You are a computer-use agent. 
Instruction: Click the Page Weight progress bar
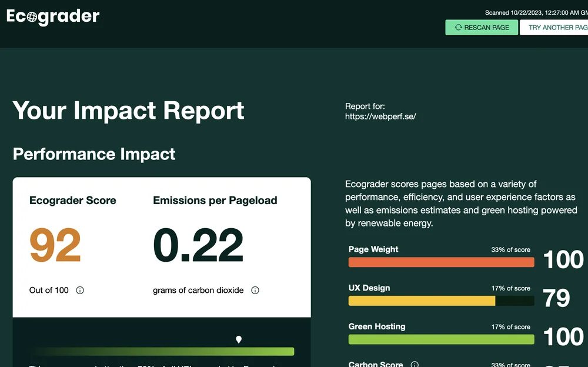(x=441, y=262)
